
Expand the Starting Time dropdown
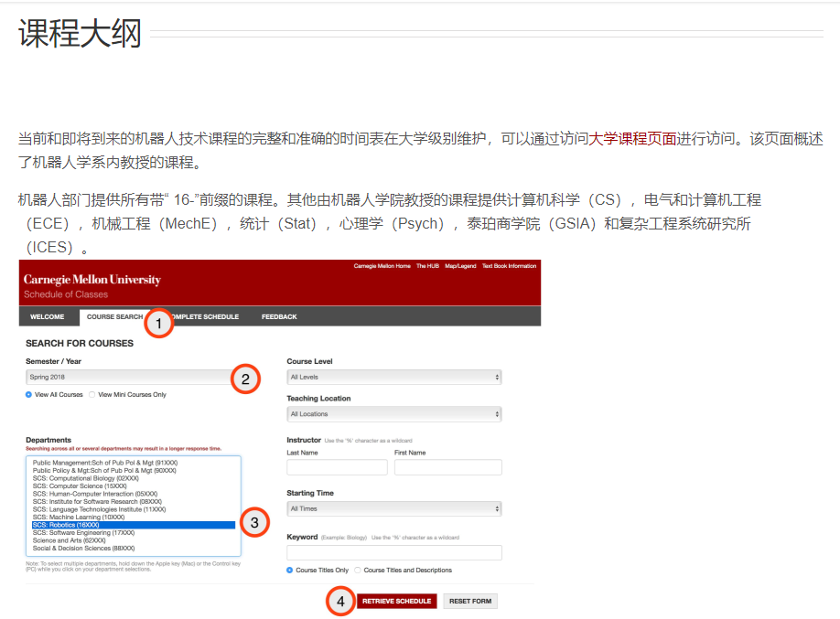pos(393,508)
